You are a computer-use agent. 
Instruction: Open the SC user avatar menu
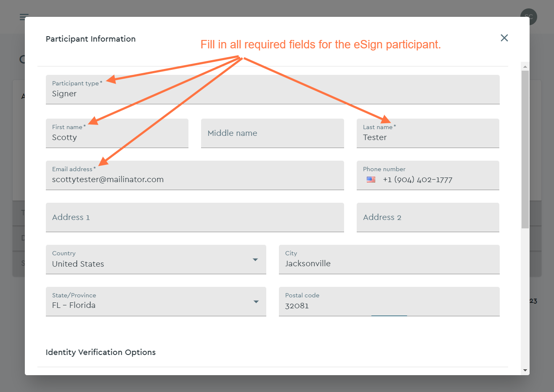528,17
